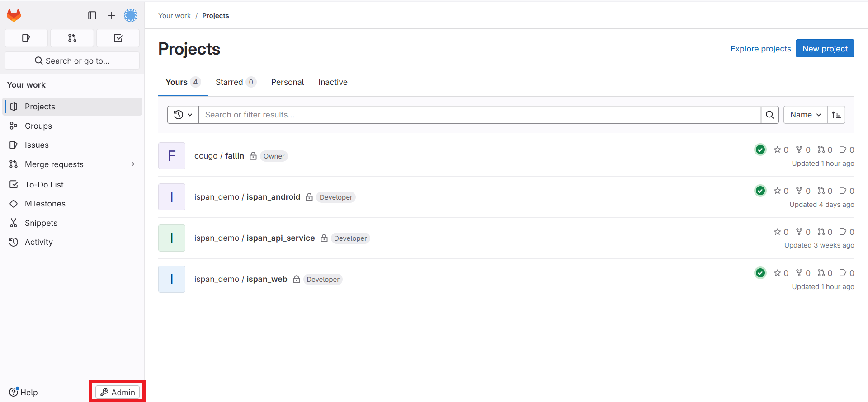The image size is (868, 402).
Task: Open the Name sort dropdown
Action: [806, 115]
